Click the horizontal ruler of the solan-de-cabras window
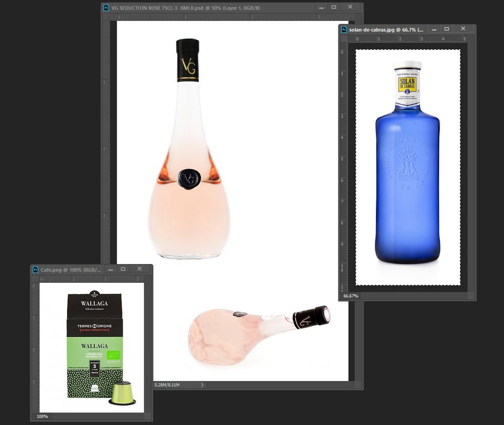Viewport: 504px width, 425px height. [409, 39]
